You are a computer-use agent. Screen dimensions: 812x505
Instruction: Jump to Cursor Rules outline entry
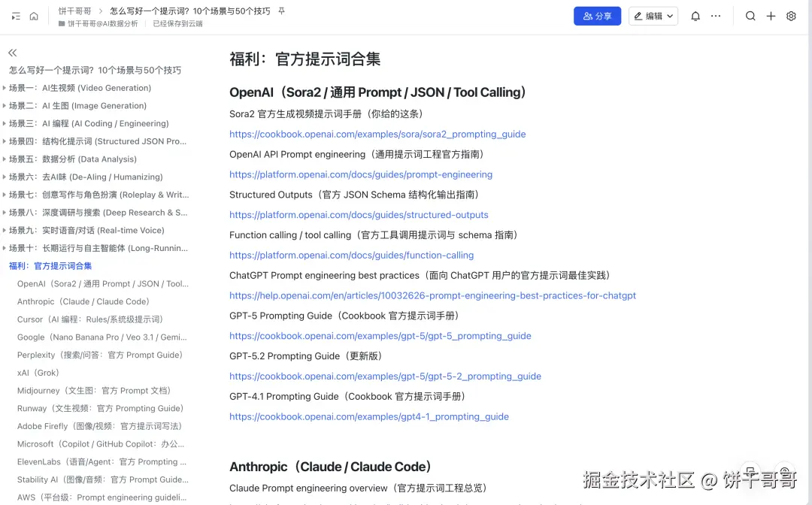(x=90, y=319)
